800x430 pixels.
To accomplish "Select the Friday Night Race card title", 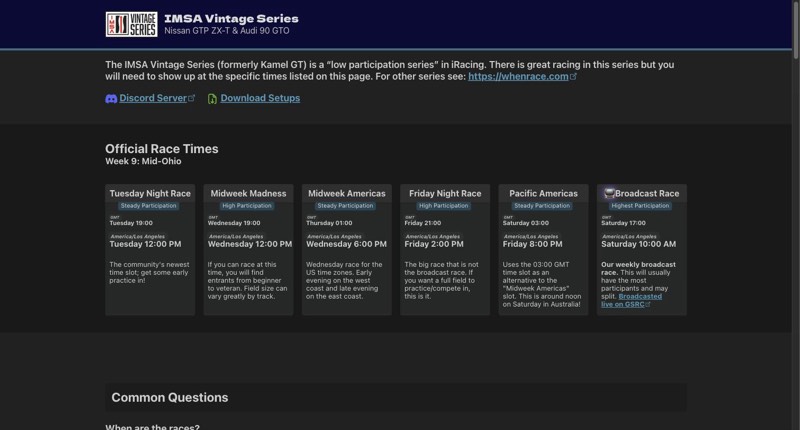I will pyautogui.click(x=445, y=193).
